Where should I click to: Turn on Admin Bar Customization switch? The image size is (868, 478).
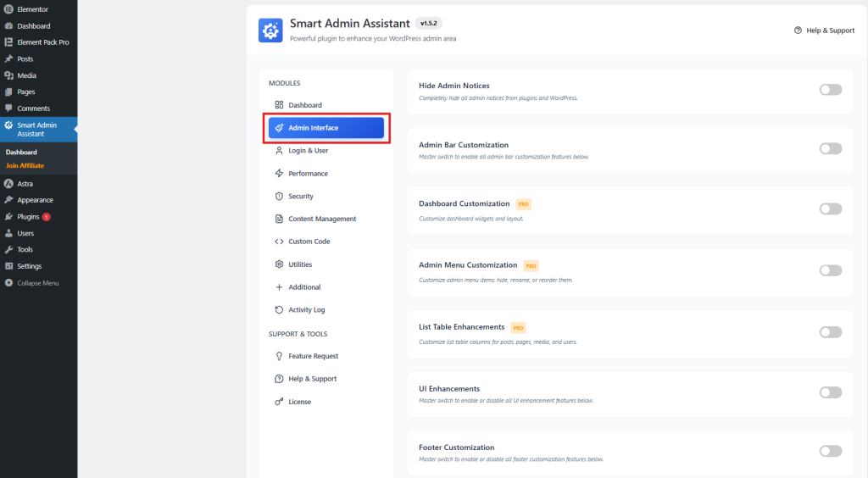pos(831,148)
